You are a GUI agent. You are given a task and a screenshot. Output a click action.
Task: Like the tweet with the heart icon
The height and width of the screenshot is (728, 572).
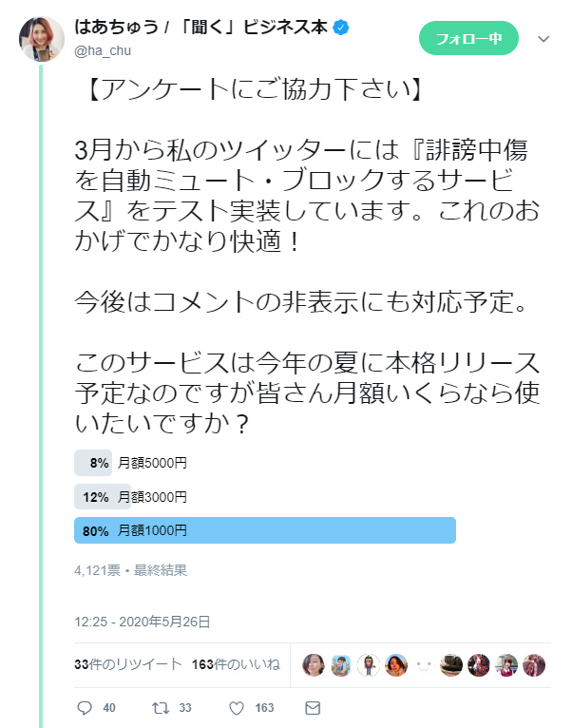pos(237,708)
